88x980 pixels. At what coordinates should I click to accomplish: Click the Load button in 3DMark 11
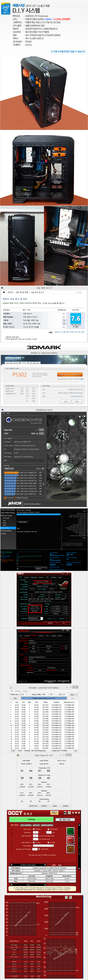tap(65, 401)
